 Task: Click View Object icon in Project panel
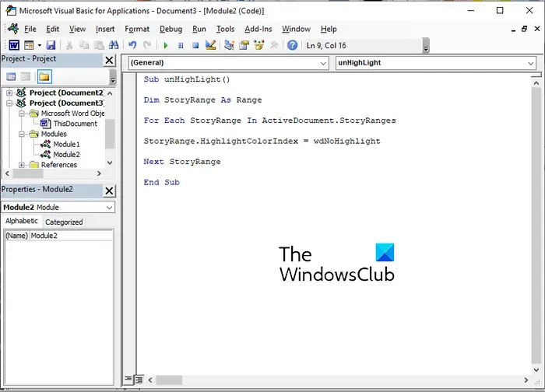click(x=26, y=77)
